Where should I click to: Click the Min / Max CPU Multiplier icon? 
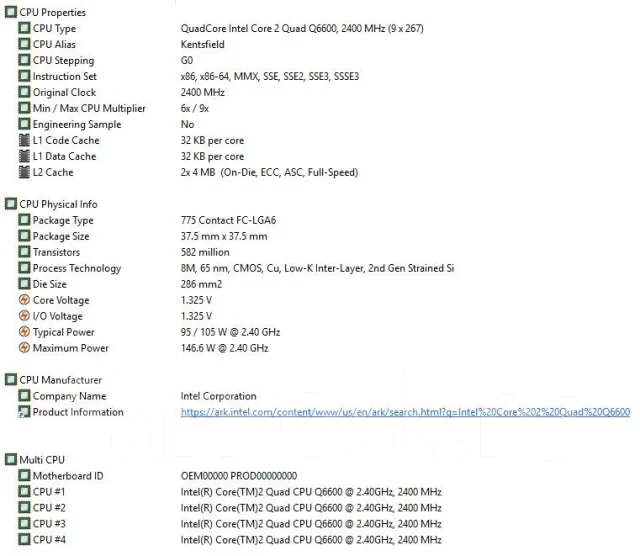tap(24, 108)
